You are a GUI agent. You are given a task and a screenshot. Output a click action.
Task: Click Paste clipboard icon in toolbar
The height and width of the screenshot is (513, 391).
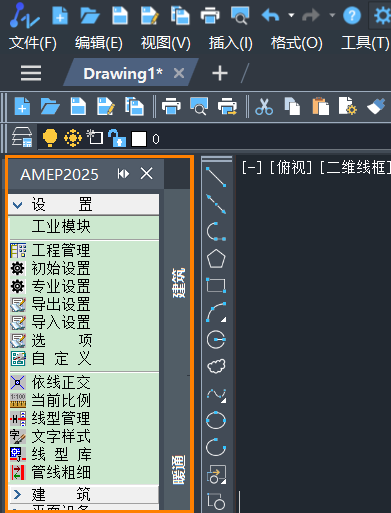[x=321, y=107]
